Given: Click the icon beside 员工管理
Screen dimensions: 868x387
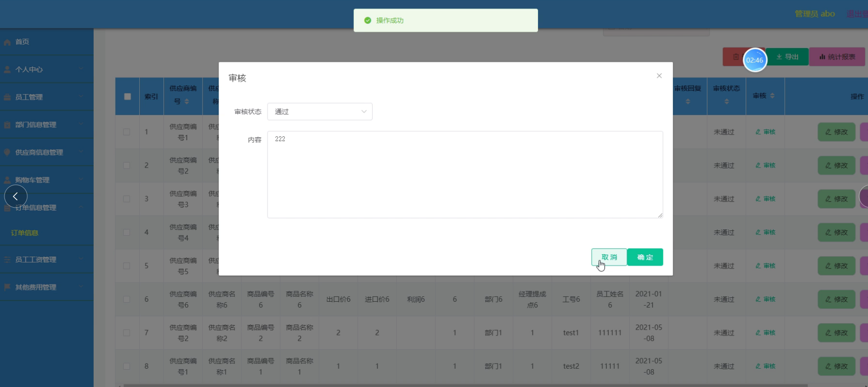Looking at the screenshot, I should click(7, 97).
